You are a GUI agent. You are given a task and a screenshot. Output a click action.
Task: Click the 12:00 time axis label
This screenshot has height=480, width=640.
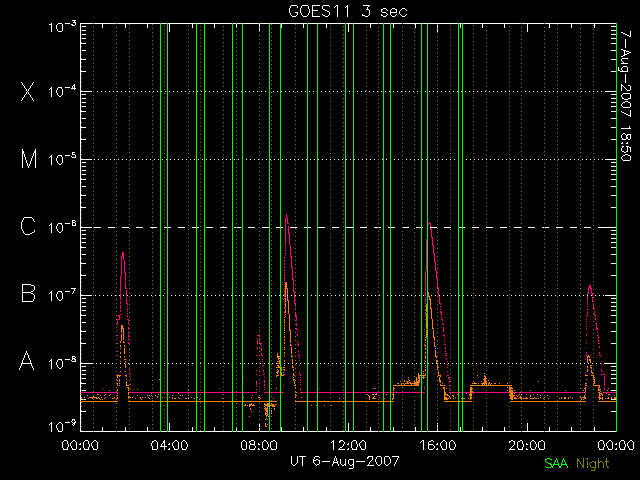pyautogui.click(x=348, y=445)
